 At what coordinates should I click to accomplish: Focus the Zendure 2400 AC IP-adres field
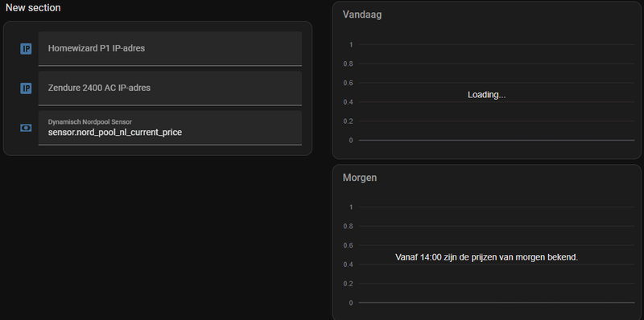click(x=170, y=88)
